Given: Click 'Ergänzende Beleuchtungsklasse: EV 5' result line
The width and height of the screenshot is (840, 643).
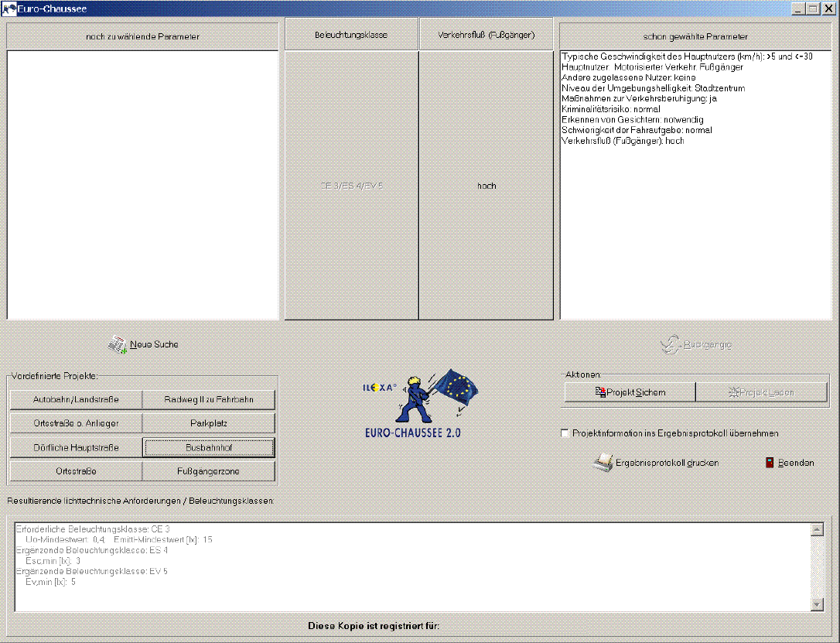Looking at the screenshot, I should [91, 571].
